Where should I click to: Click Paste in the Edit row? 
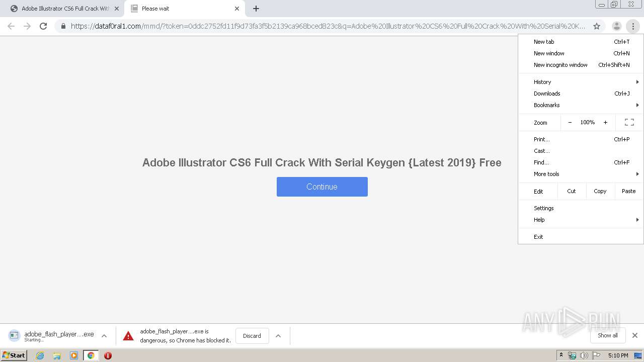coord(628,191)
